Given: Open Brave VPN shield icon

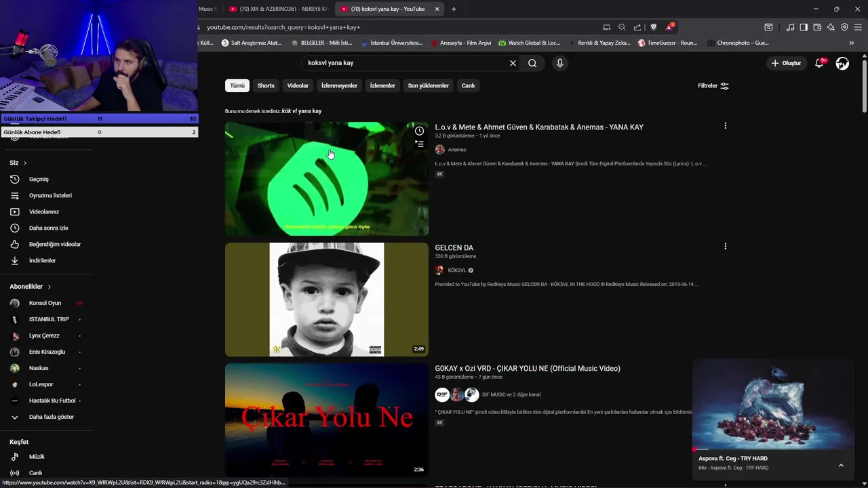Looking at the screenshot, I should point(844,27).
